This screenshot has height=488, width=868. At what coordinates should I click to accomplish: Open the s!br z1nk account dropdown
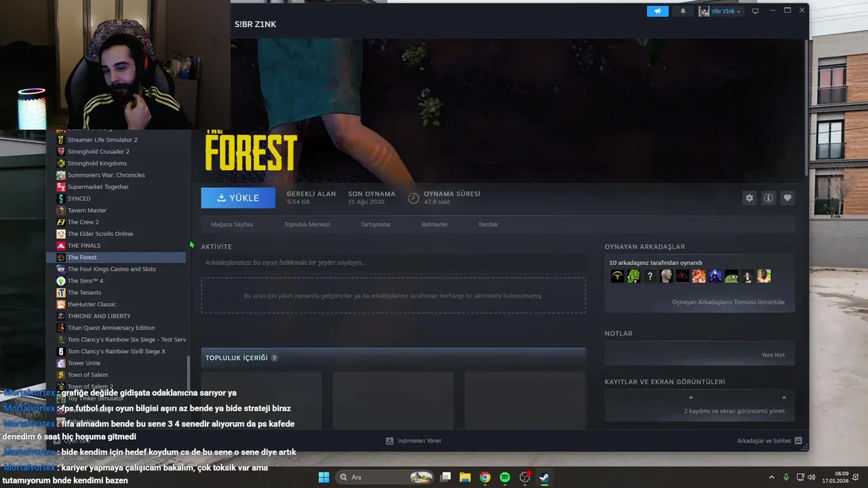[721, 11]
